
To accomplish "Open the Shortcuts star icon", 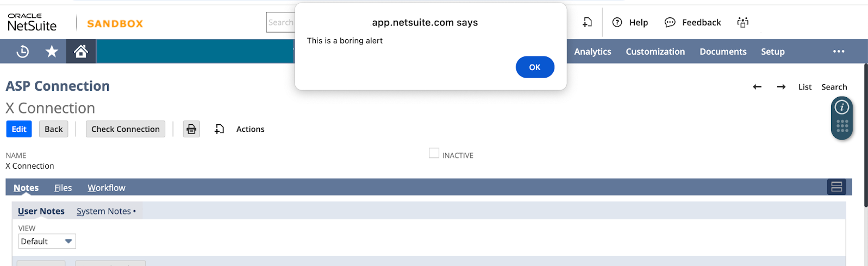I will point(52,52).
